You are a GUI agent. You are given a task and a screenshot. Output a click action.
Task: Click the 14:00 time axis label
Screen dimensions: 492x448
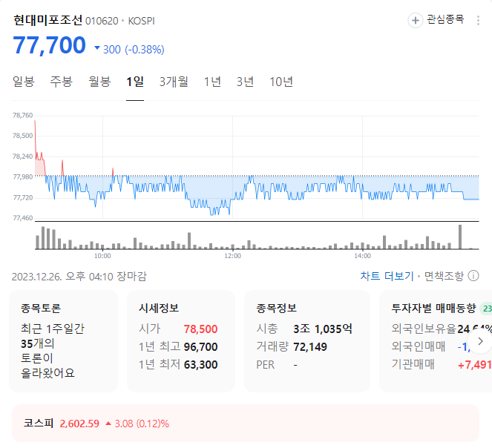[362, 256]
